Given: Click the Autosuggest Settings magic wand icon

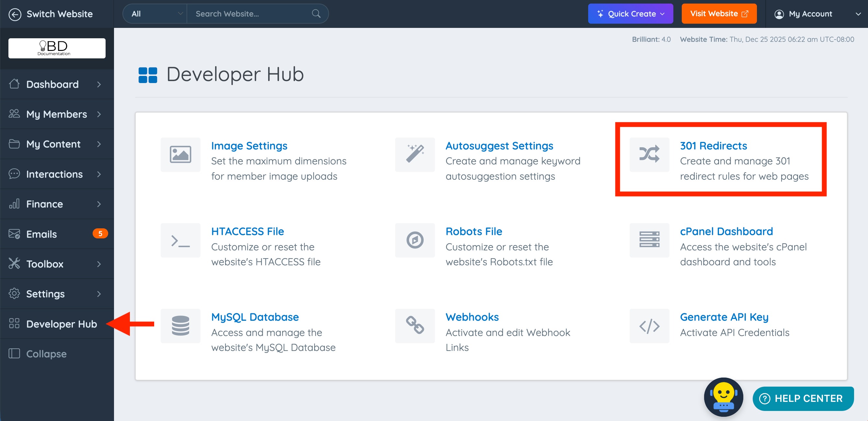Looking at the screenshot, I should (415, 154).
